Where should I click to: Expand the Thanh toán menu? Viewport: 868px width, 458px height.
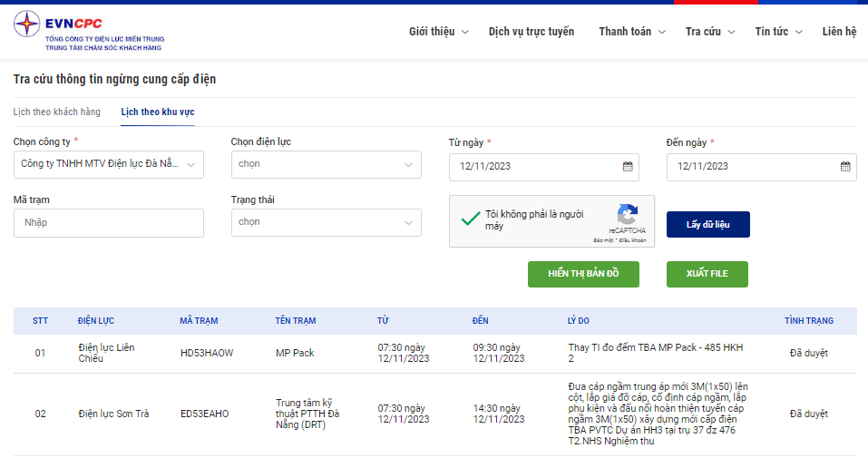(631, 32)
